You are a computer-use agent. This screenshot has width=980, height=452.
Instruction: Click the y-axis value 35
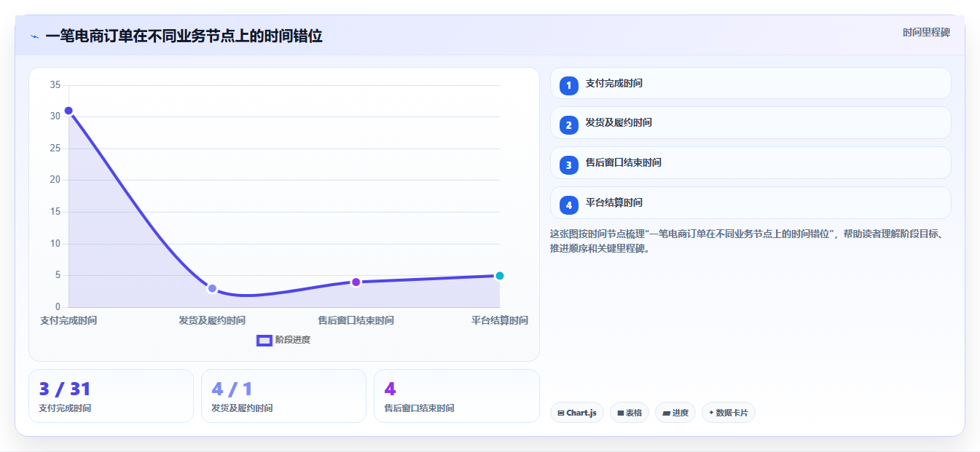55,85
